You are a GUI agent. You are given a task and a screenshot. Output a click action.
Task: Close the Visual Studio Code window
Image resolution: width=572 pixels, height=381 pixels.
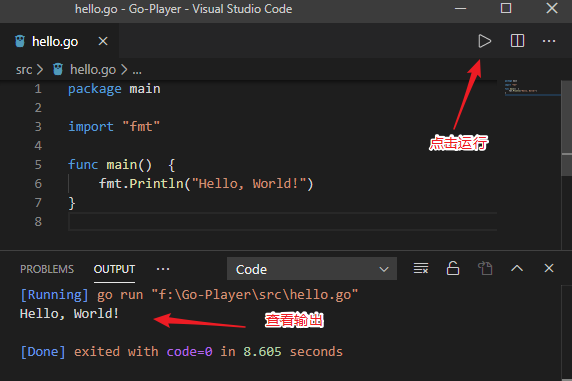click(552, 8)
